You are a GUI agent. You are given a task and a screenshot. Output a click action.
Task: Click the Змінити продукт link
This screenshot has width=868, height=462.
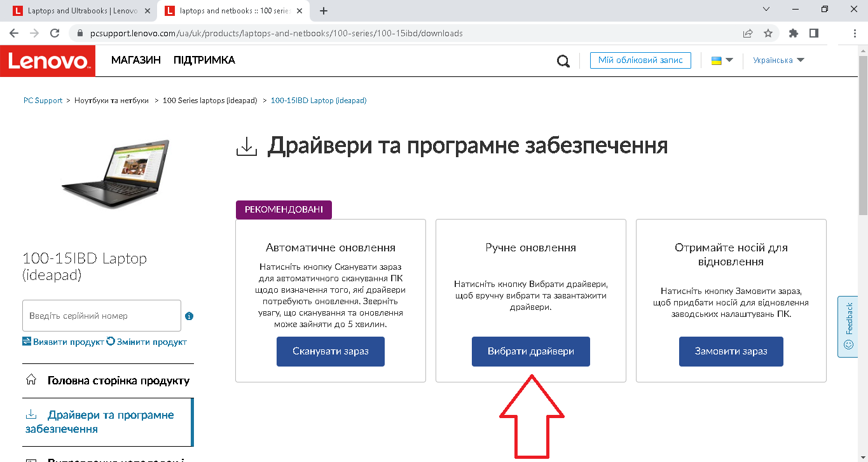point(147,342)
